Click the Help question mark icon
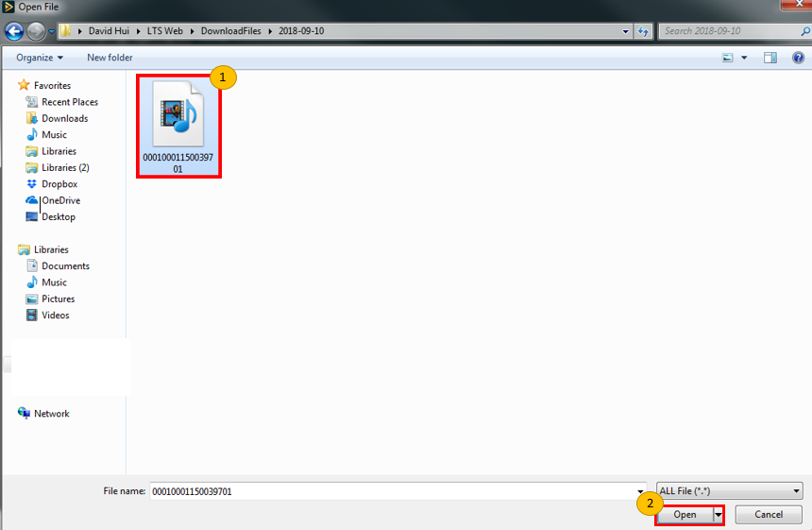 tap(798, 58)
